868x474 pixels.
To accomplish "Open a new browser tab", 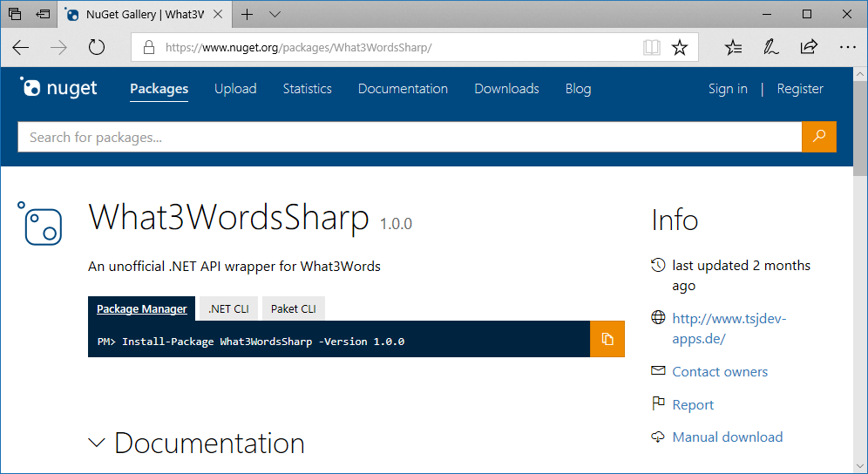I will click(x=248, y=15).
